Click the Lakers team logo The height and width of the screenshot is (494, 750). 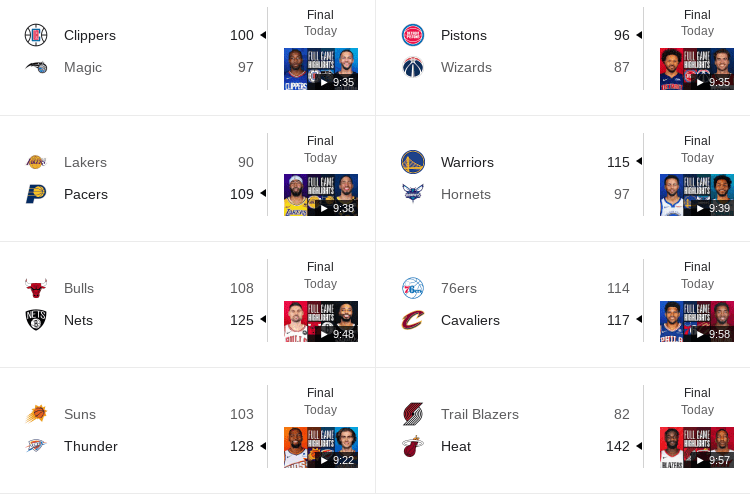(36, 162)
